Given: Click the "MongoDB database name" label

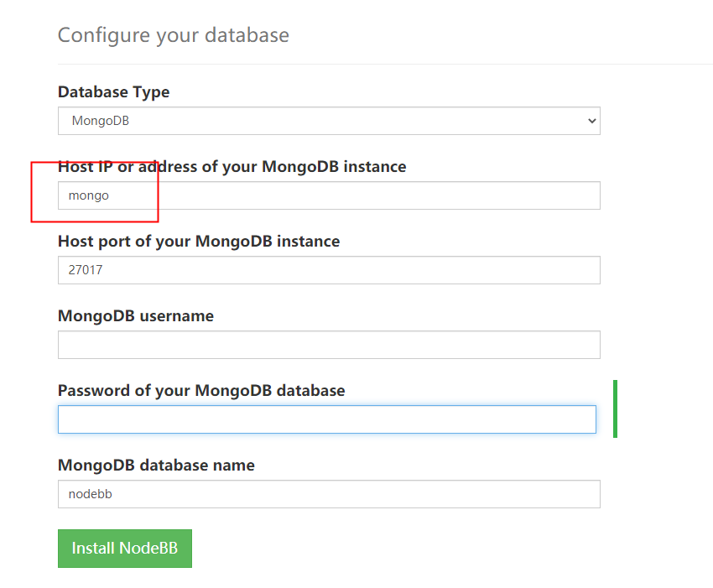Looking at the screenshot, I should click(156, 465).
